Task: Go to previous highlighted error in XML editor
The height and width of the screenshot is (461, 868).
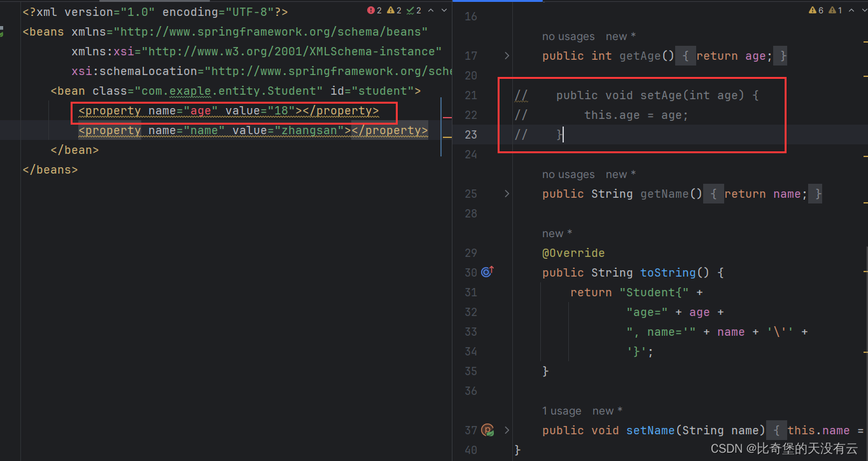Action: [x=431, y=10]
